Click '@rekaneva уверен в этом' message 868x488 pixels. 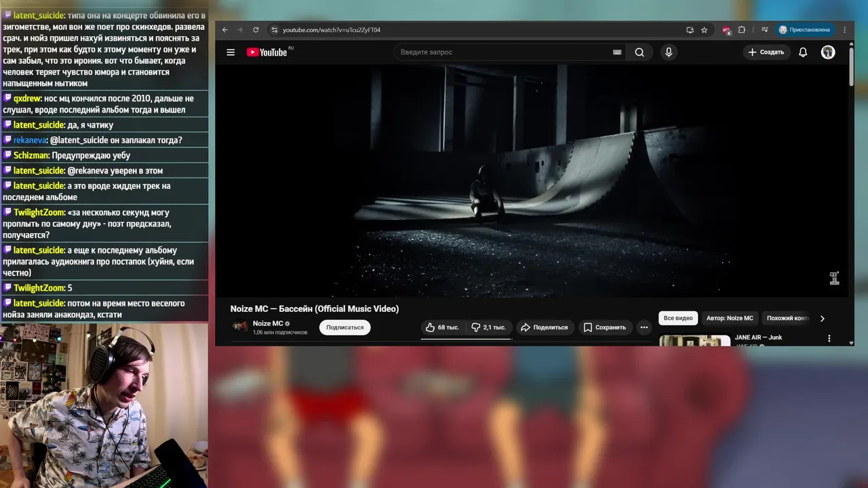[115, 171]
